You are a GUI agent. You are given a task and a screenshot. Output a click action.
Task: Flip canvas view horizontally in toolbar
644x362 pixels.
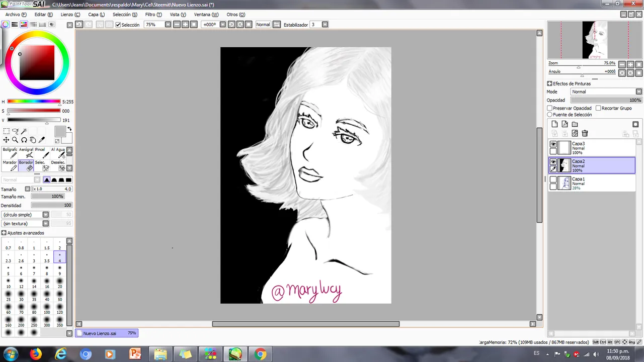(277, 25)
